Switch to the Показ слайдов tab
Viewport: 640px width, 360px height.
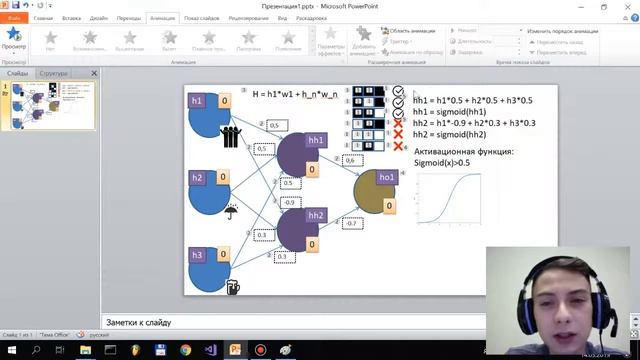click(x=202, y=18)
